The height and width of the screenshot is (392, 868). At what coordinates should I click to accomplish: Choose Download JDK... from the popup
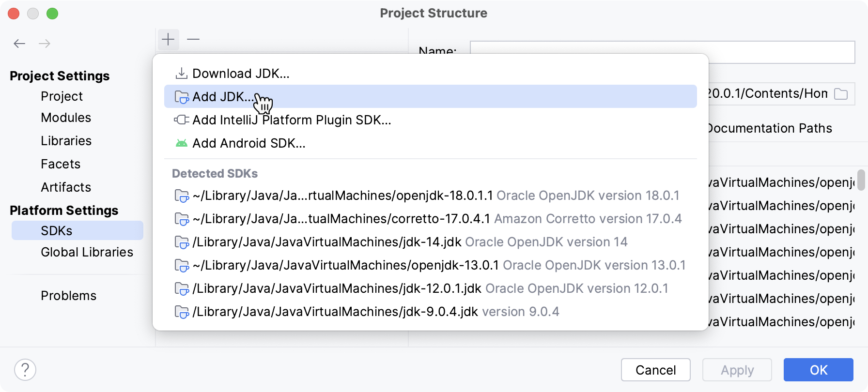click(x=430, y=74)
